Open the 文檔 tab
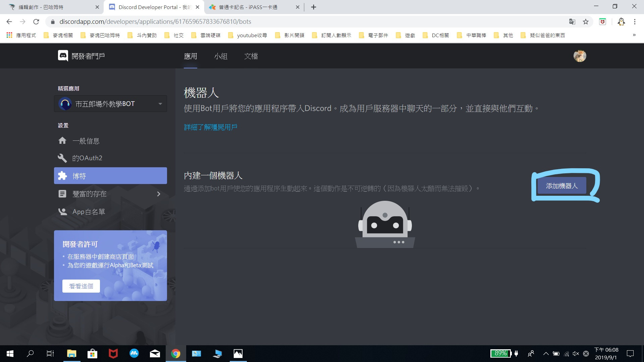 (x=251, y=56)
